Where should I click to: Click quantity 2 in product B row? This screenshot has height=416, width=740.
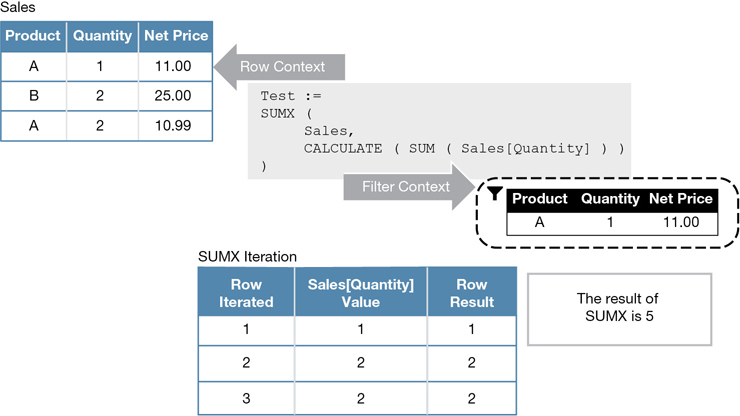tap(100, 96)
